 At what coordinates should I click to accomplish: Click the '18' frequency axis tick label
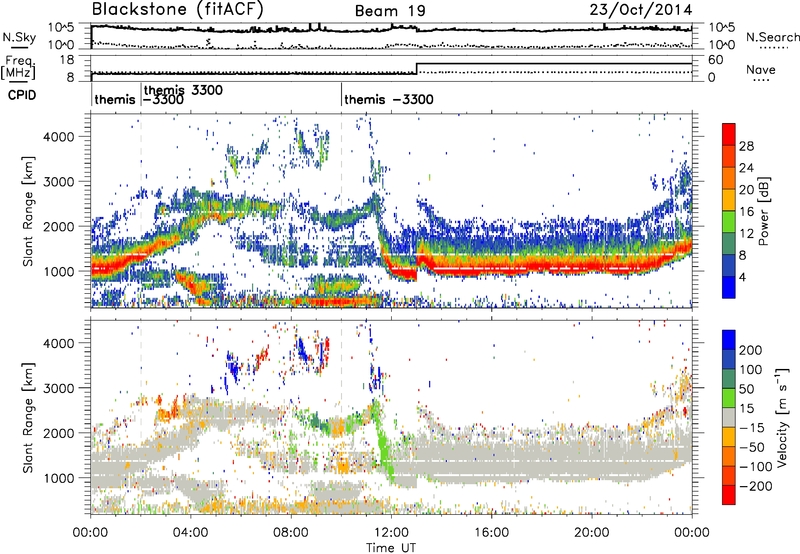tap(67, 60)
